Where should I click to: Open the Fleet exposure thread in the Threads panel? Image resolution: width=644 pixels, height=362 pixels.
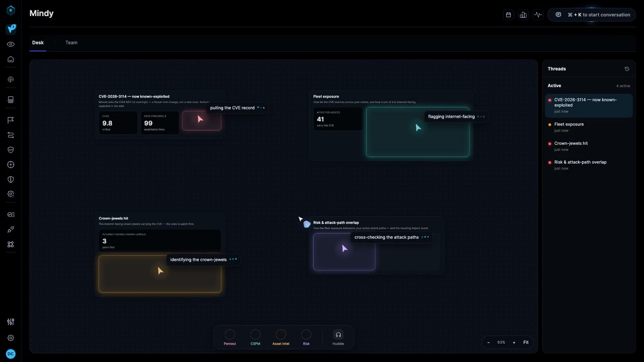[589, 127]
